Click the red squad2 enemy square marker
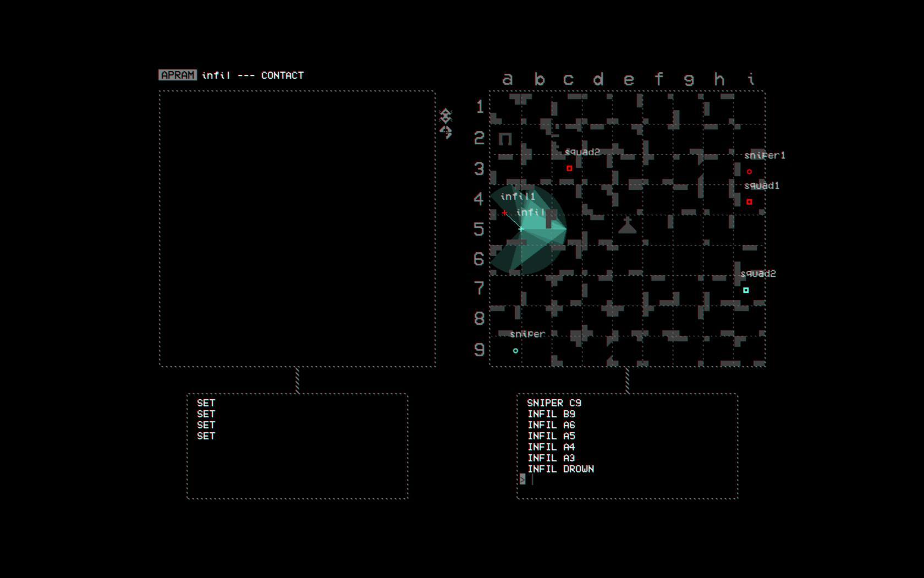The width and height of the screenshot is (924, 578). 569,168
